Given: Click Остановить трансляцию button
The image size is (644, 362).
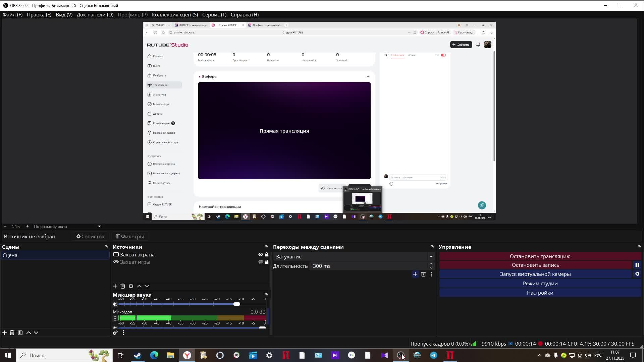Looking at the screenshot, I should 540,256.
